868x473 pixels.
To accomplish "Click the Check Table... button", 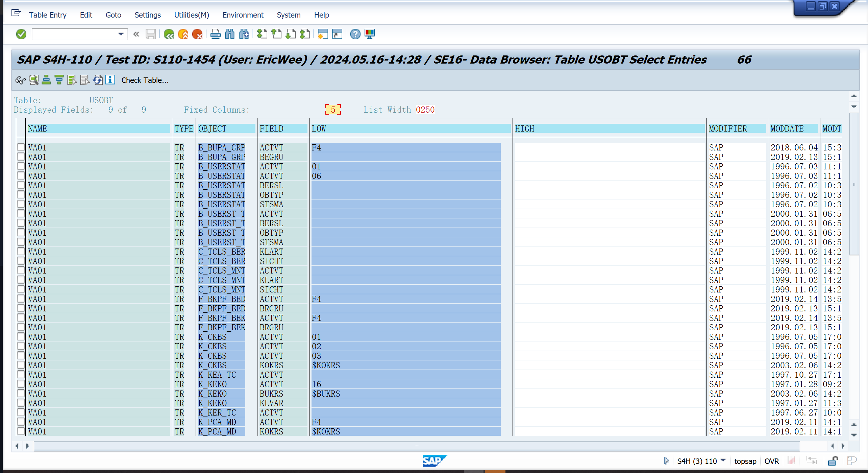I will click(x=145, y=80).
